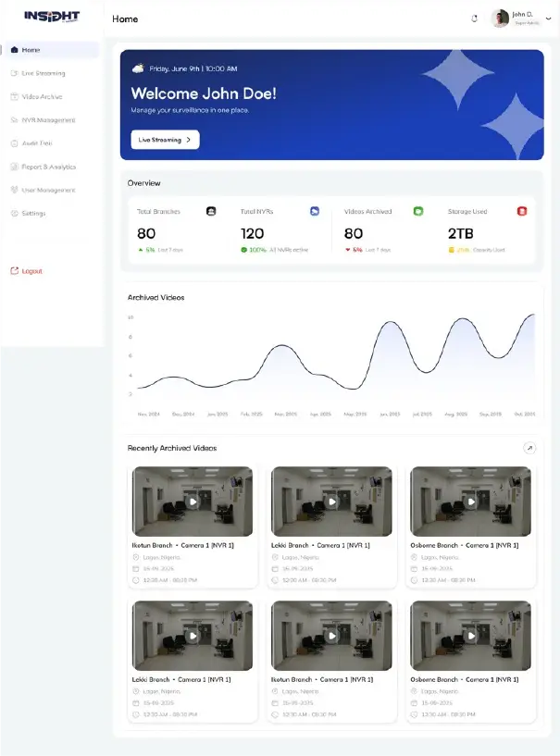
Task: Play the first Lekki Branch video
Action: tap(332, 502)
